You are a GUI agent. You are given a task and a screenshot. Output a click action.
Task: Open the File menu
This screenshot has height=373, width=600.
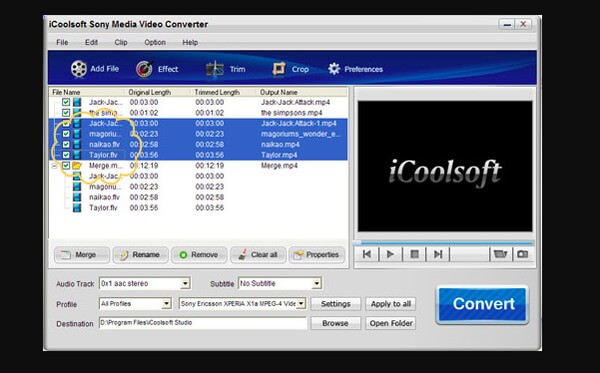click(62, 42)
